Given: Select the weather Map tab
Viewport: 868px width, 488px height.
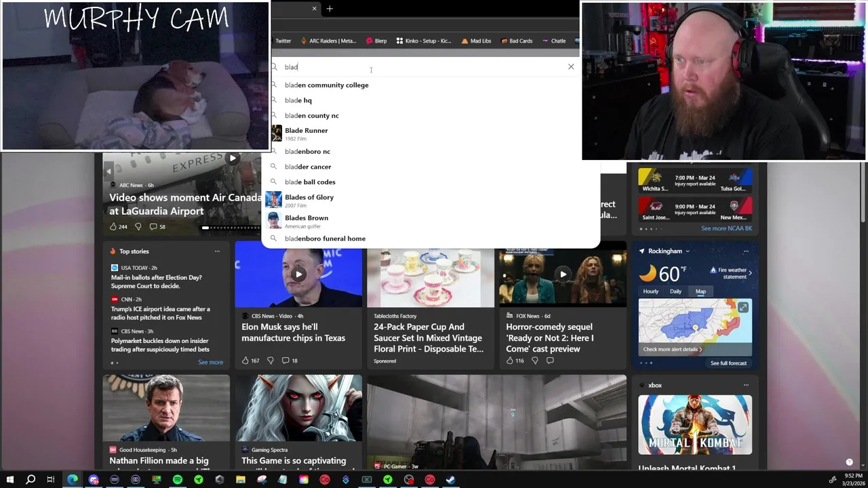Looking at the screenshot, I should tap(701, 291).
